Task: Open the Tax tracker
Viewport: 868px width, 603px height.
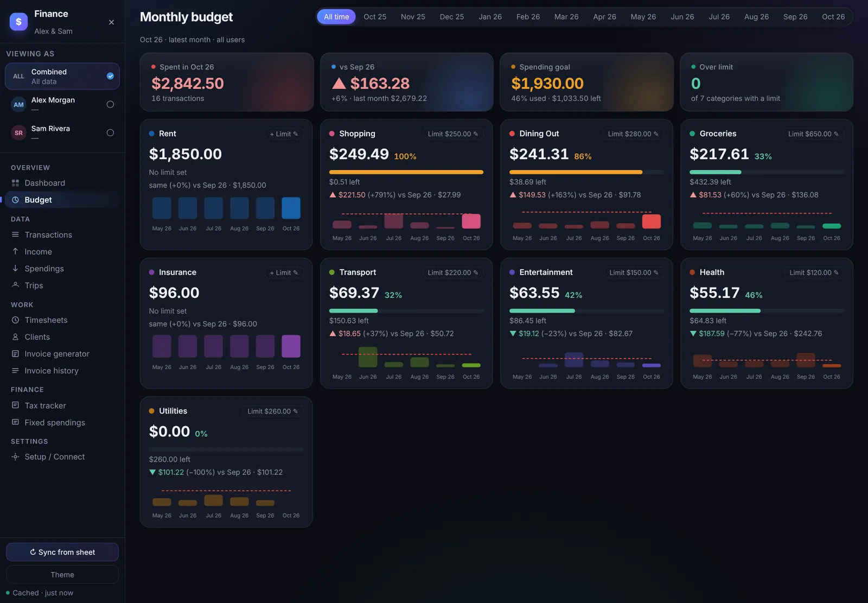Action: pyautogui.click(x=62, y=405)
